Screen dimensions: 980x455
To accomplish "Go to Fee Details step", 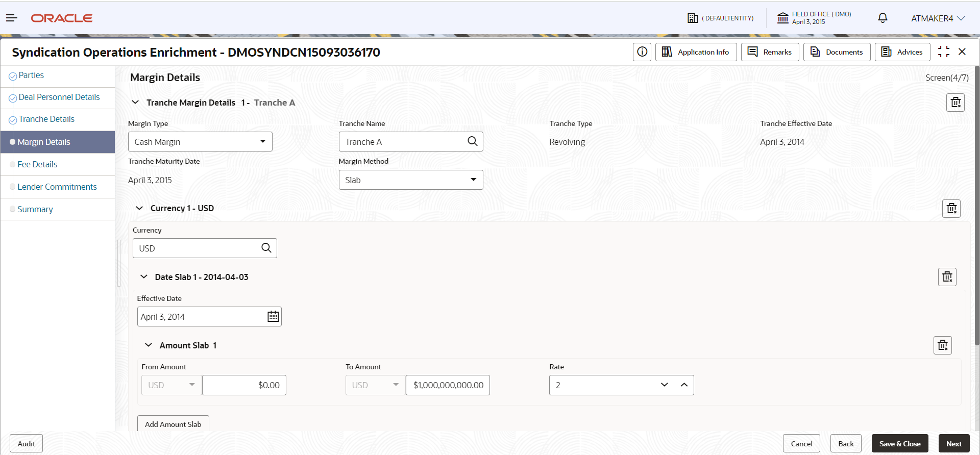I will 37,164.
